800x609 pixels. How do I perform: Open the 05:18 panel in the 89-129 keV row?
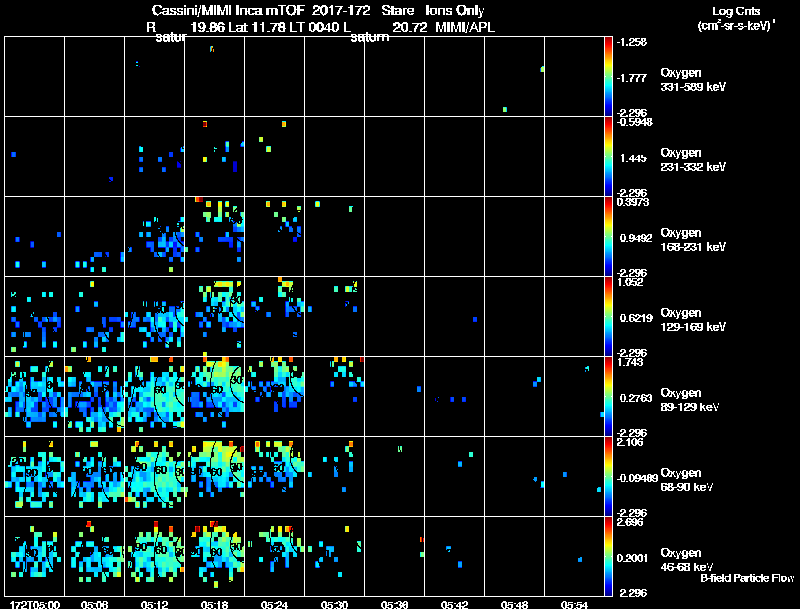click(214, 396)
